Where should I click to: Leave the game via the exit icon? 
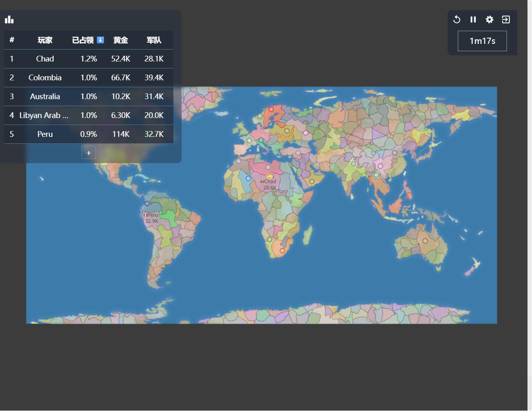[x=506, y=19]
